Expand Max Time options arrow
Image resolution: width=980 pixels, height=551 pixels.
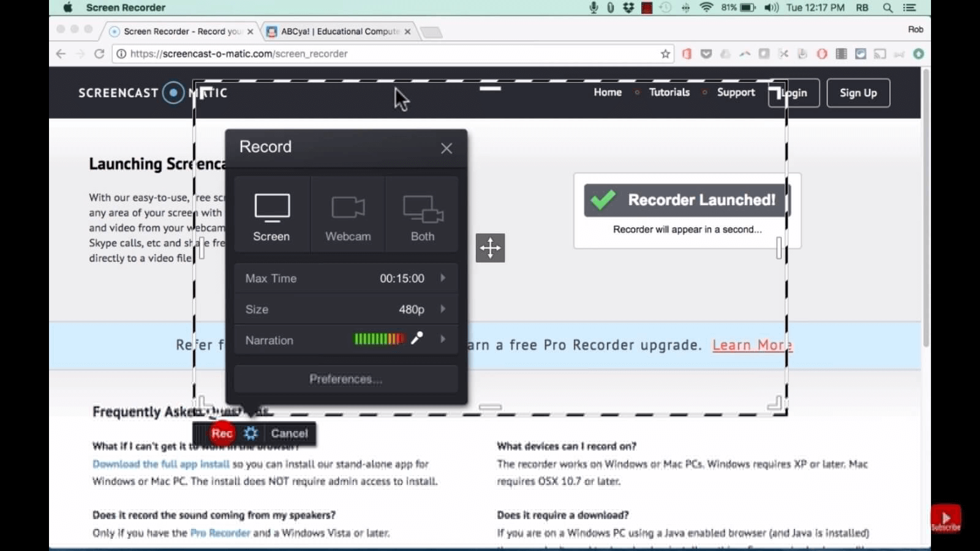(443, 278)
